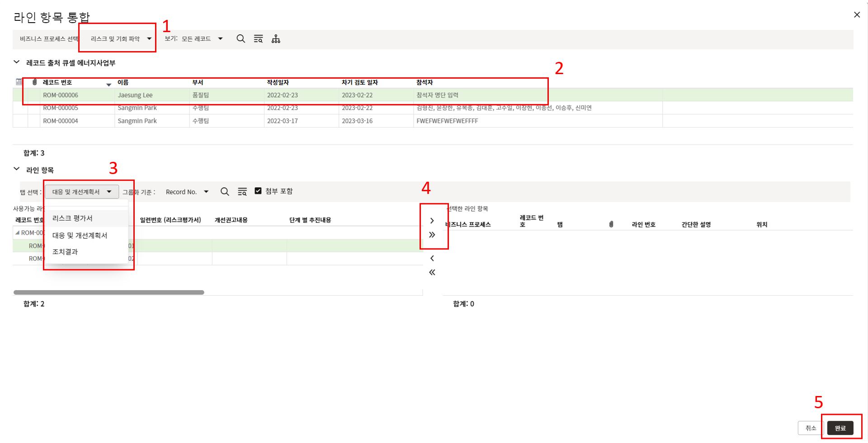Remove selected item with single left arrow
The width and height of the screenshot is (868, 443).
click(x=432, y=258)
